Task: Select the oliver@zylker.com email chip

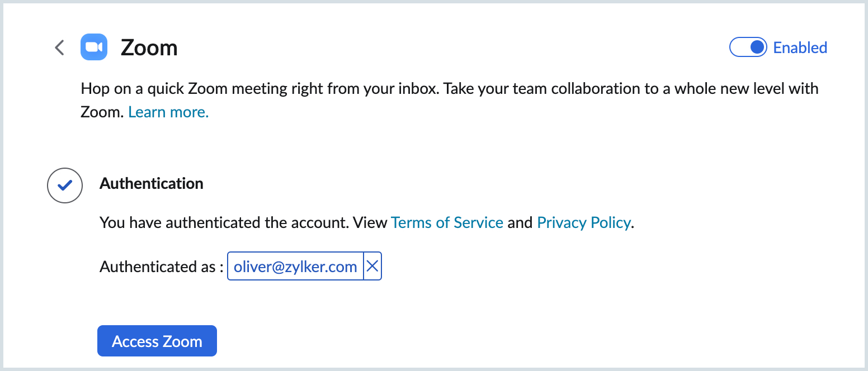Action: (295, 267)
